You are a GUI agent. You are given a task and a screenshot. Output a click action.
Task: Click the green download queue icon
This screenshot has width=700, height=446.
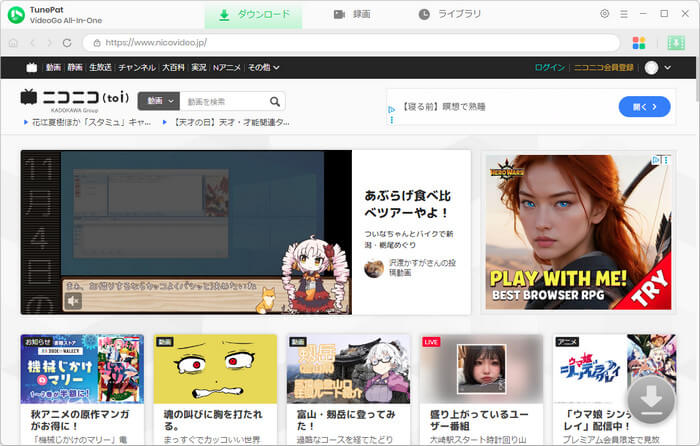(x=675, y=43)
